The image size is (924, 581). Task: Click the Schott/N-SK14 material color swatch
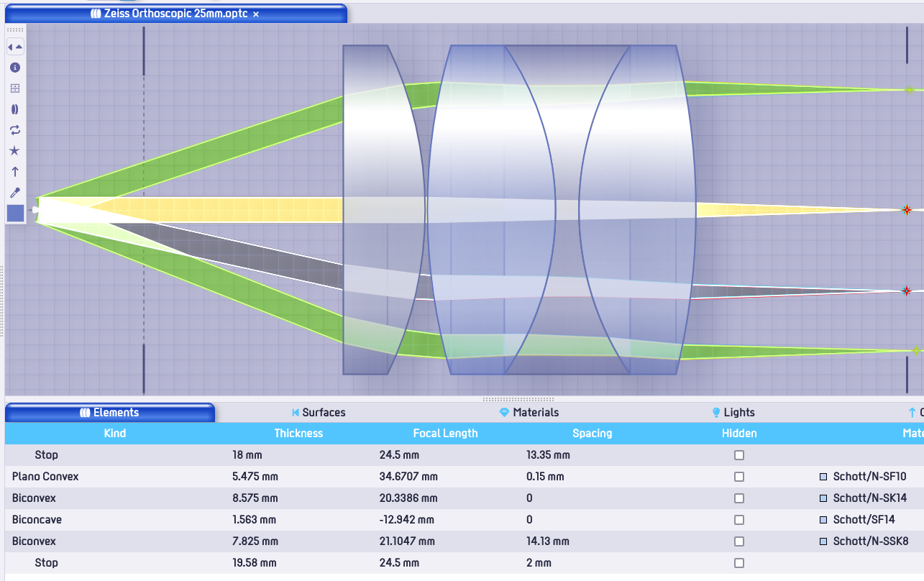coord(823,498)
